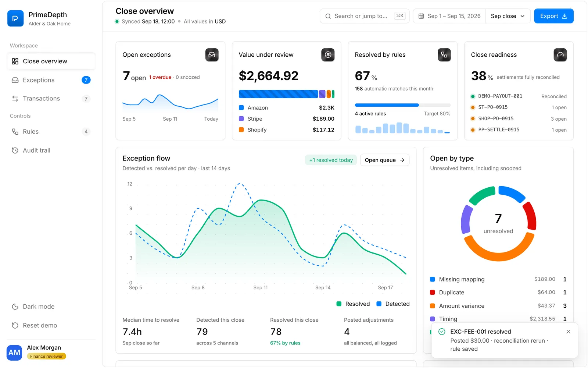Image resolution: width=588 pixels, height=368 pixels.
Task: Click the blue Amazon legend swatch
Action: click(241, 108)
